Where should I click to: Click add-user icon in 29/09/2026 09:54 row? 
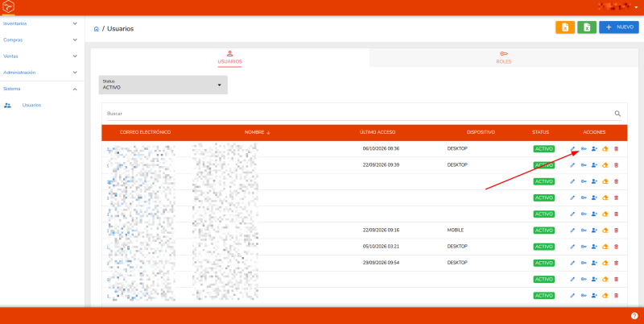point(594,263)
